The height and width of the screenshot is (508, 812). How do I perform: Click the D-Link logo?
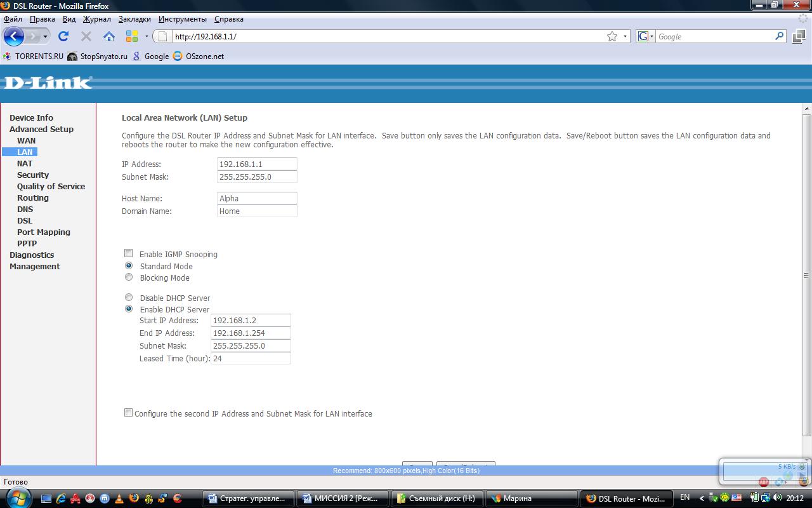pyautogui.click(x=48, y=83)
